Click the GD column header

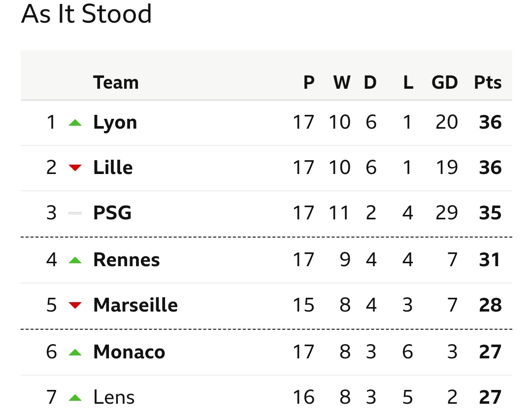[x=445, y=82]
